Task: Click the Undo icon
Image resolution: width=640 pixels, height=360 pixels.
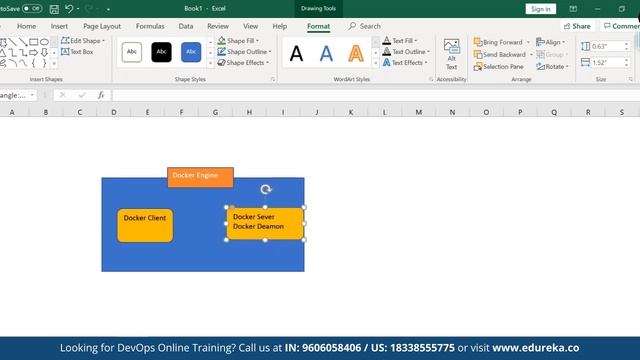Action: (x=69, y=9)
